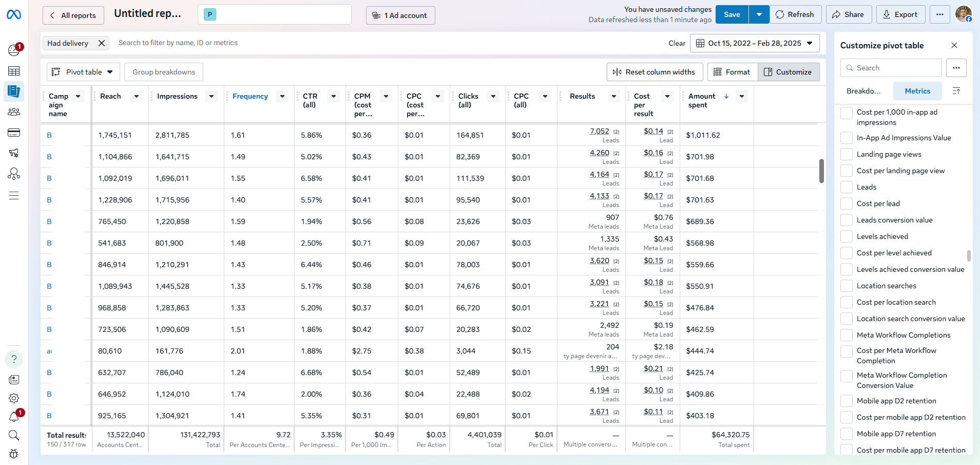Viewport: 980px width, 465px height.
Task: Click the bug report icon
Action: (14, 454)
